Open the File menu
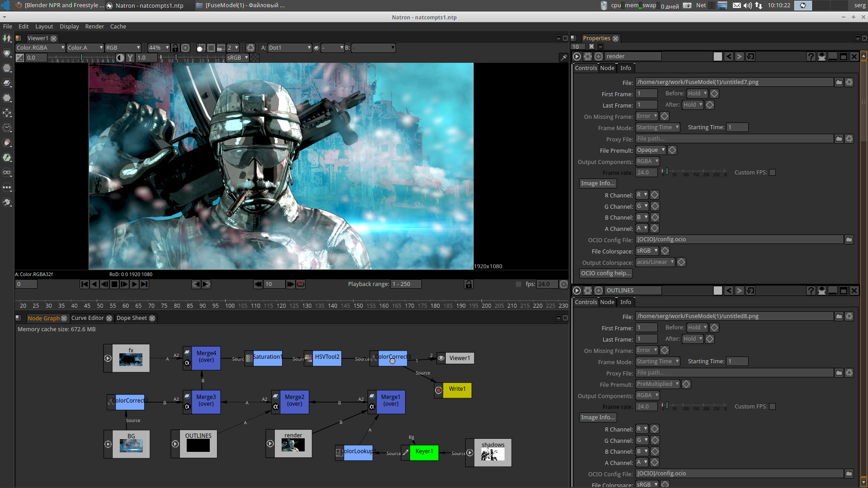Screen dimensions: 868x488 pos(8,27)
